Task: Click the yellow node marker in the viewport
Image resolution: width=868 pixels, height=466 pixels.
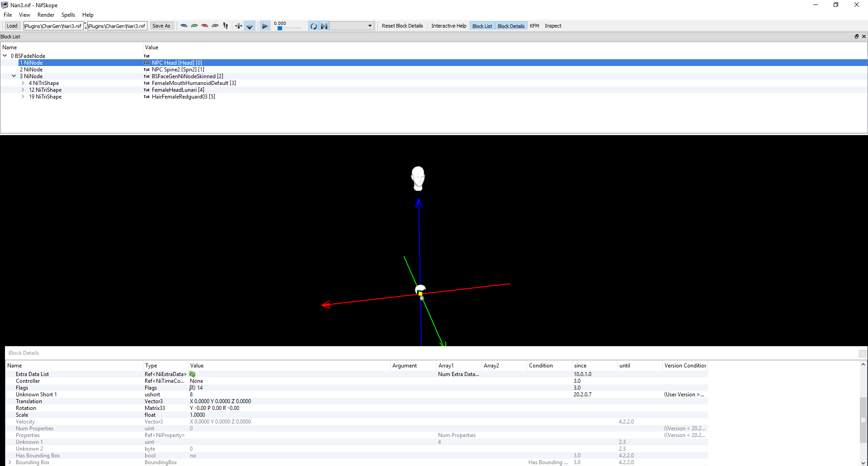Action: pyautogui.click(x=420, y=294)
